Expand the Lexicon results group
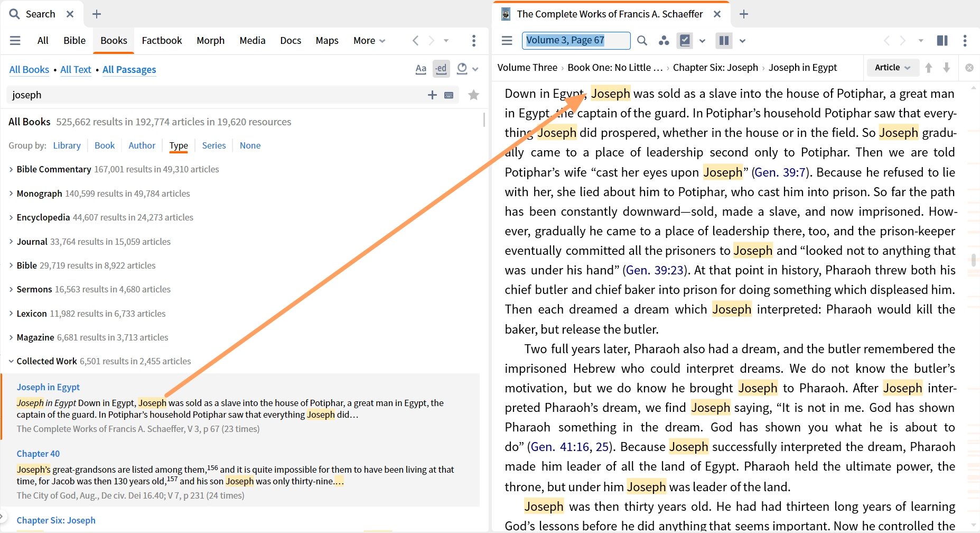 [x=11, y=314]
